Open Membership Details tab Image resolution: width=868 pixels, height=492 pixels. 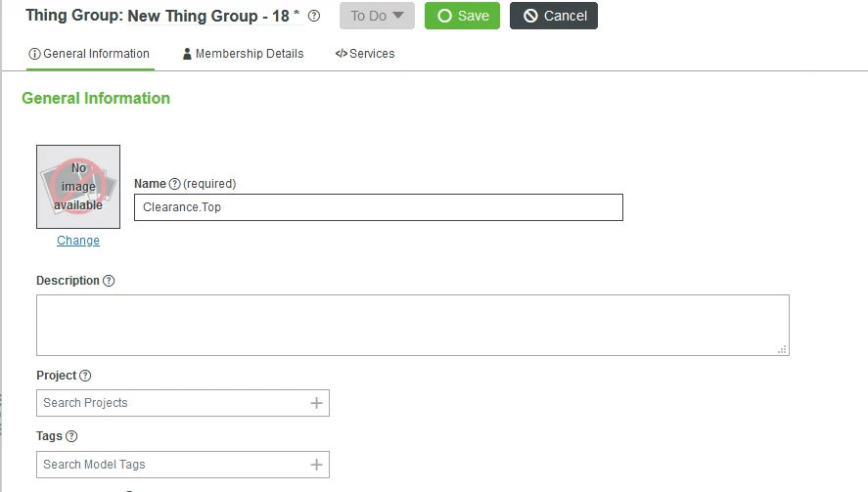click(244, 54)
